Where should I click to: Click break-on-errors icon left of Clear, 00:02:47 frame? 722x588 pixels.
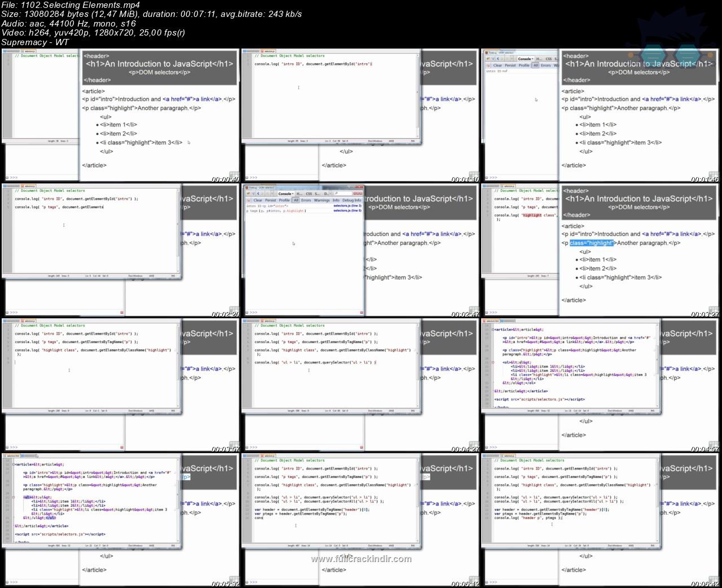tap(249, 200)
